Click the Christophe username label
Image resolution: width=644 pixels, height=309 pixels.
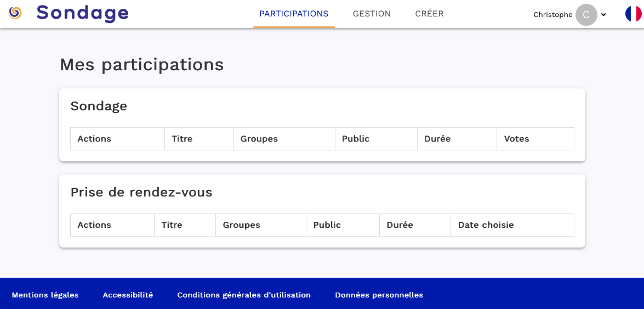(x=553, y=15)
